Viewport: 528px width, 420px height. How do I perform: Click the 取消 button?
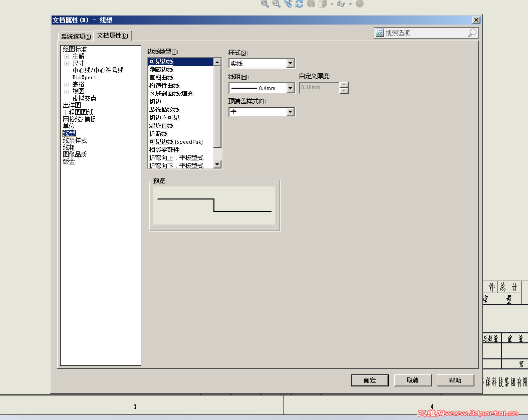tap(412, 380)
